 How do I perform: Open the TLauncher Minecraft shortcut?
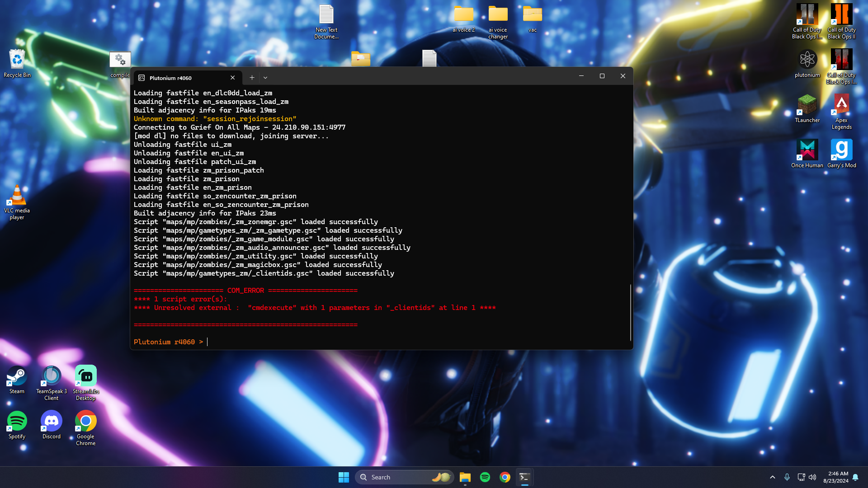[807, 108]
